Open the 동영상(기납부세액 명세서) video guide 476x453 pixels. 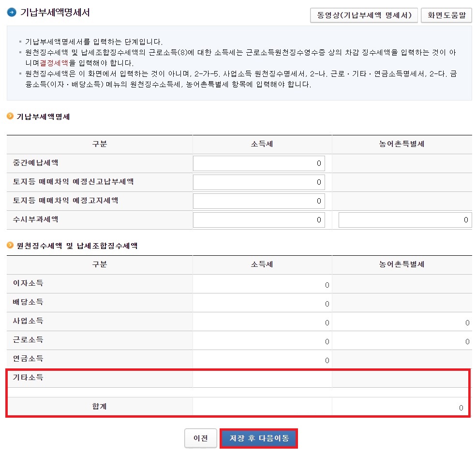[x=364, y=15]
